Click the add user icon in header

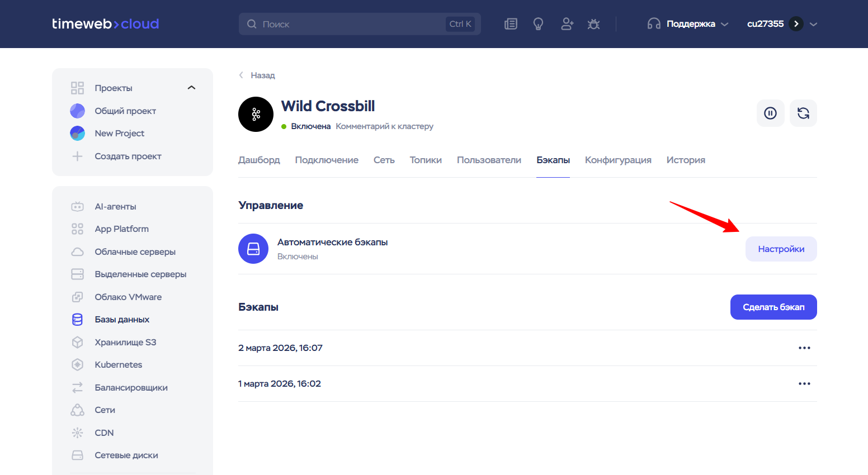(x=567, y=24)
